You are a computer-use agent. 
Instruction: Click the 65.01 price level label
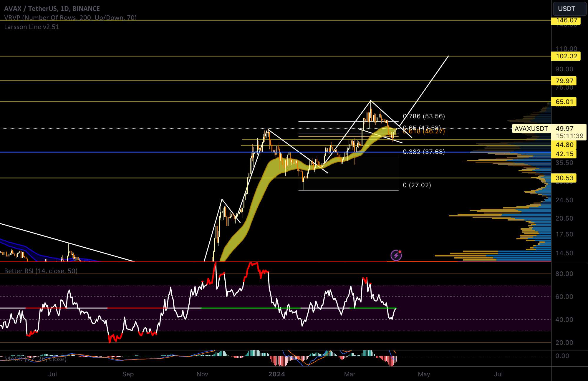(564, 102)
